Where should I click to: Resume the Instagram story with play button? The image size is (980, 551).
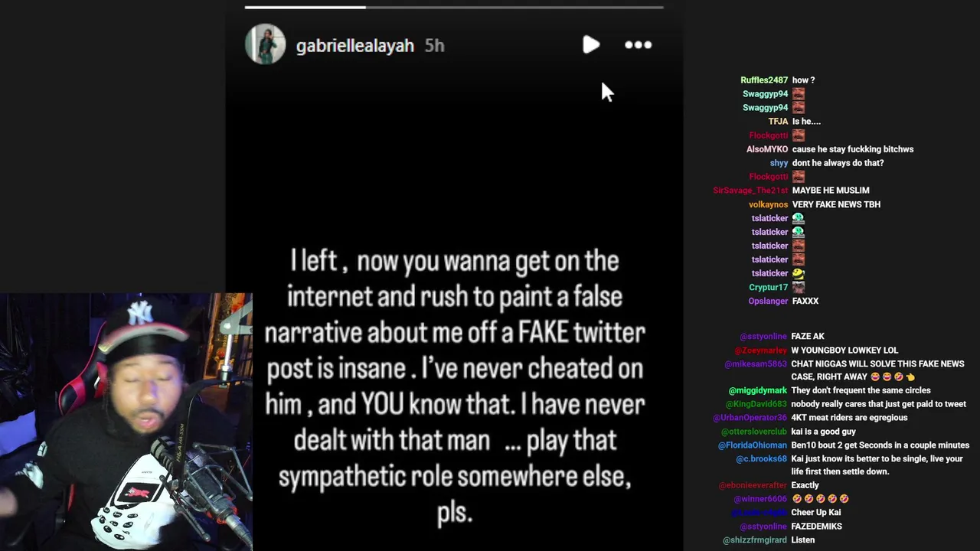tap(590, 45)
